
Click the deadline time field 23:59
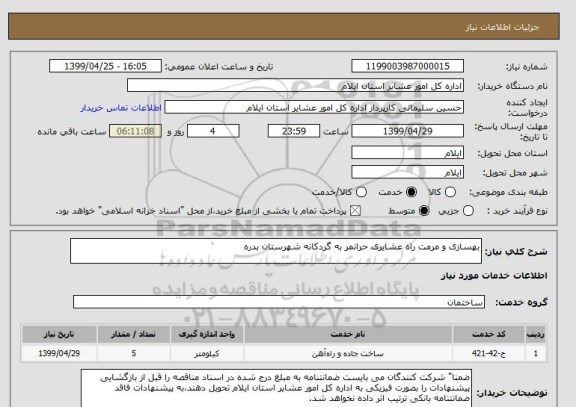(294, 131)
